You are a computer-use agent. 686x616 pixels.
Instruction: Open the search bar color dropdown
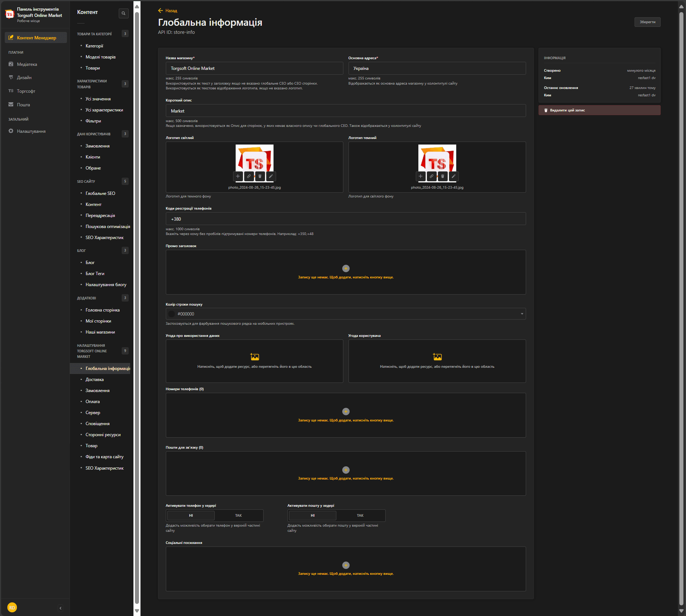(x=522, y=314)
